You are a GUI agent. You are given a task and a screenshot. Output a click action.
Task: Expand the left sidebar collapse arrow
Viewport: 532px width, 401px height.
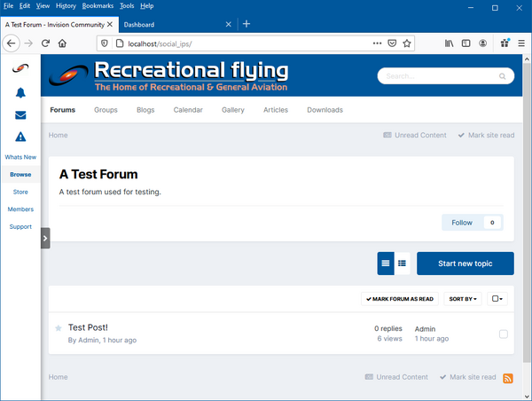point(45,238)
